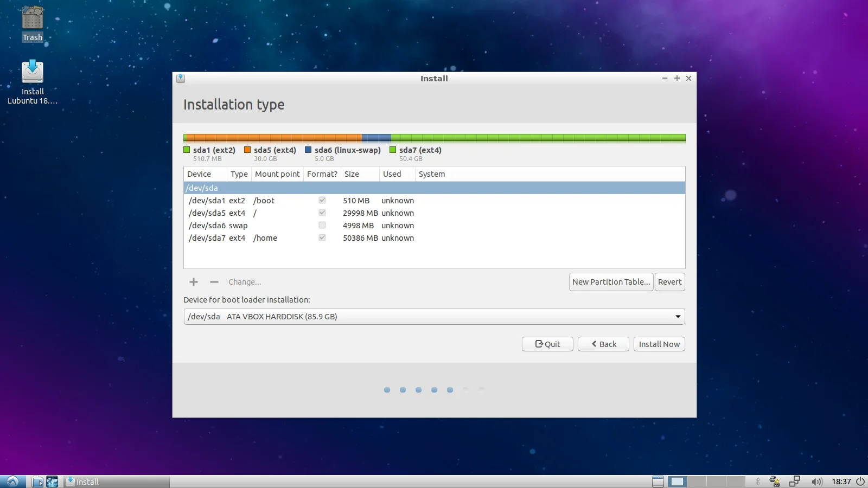Toggle the Format checkbox for /dev/sda1
This screenshot has width=868, height=488.
pyautogui.click(x=322, y=201)
